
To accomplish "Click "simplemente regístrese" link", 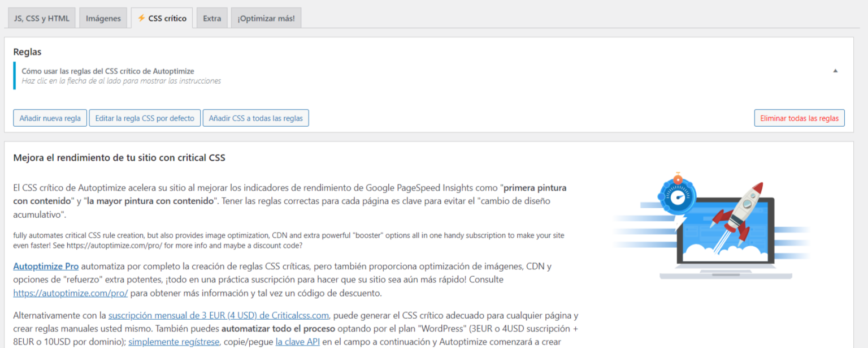I will (173, 341).
